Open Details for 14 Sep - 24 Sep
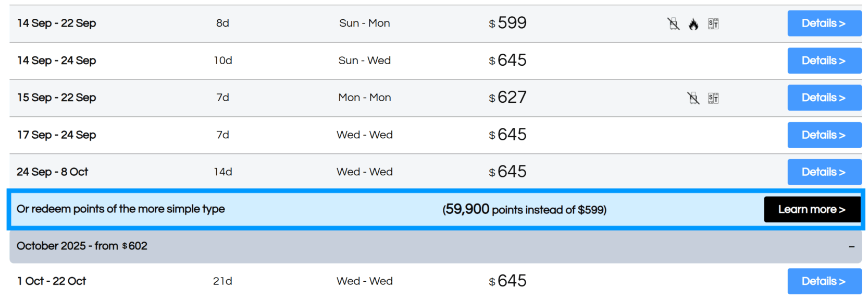Screen dimensions: 868x300 824,61
